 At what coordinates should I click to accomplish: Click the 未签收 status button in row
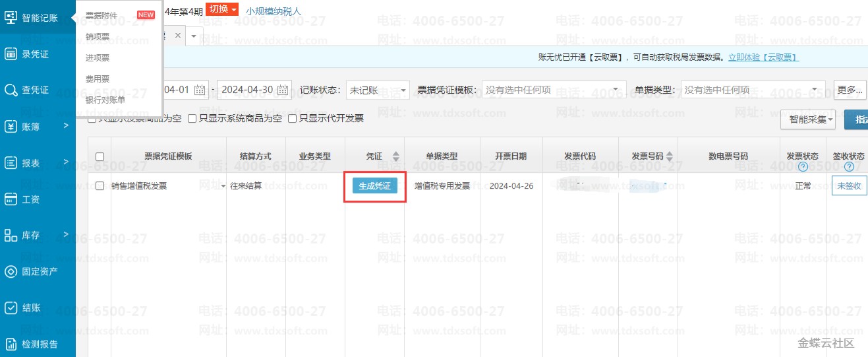(848, 186)
